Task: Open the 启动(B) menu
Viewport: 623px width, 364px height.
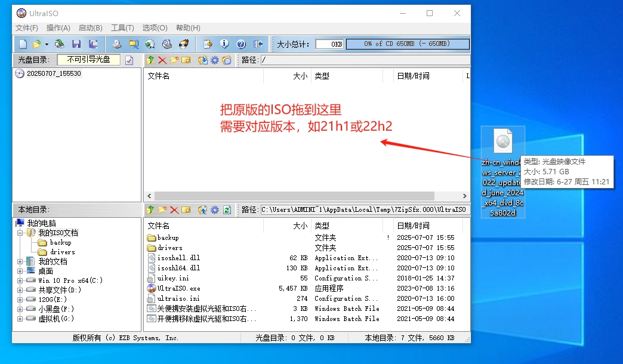Action: click(x=91, y=28)
